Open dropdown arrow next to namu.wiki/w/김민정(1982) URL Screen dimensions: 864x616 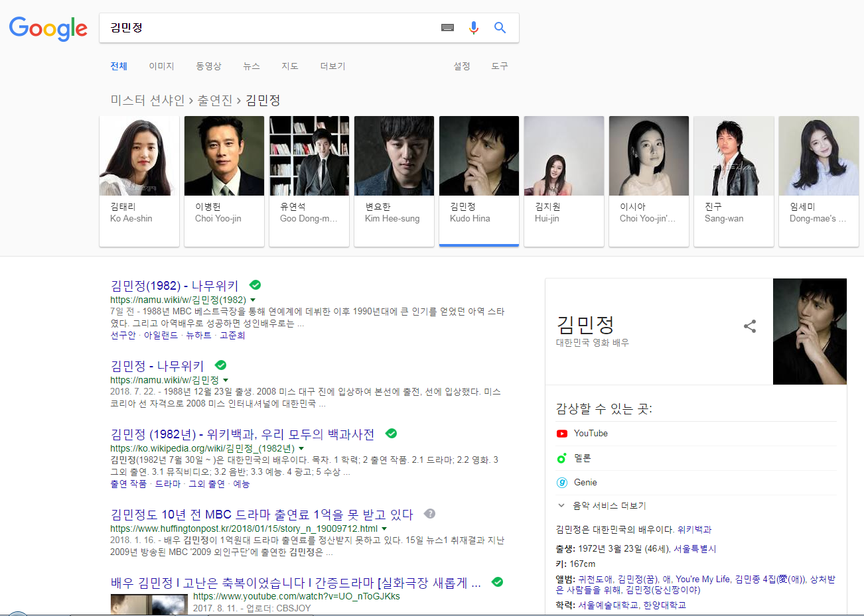253,300
